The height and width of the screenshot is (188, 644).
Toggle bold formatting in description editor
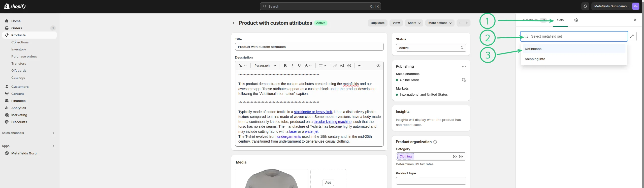(285, 66)
